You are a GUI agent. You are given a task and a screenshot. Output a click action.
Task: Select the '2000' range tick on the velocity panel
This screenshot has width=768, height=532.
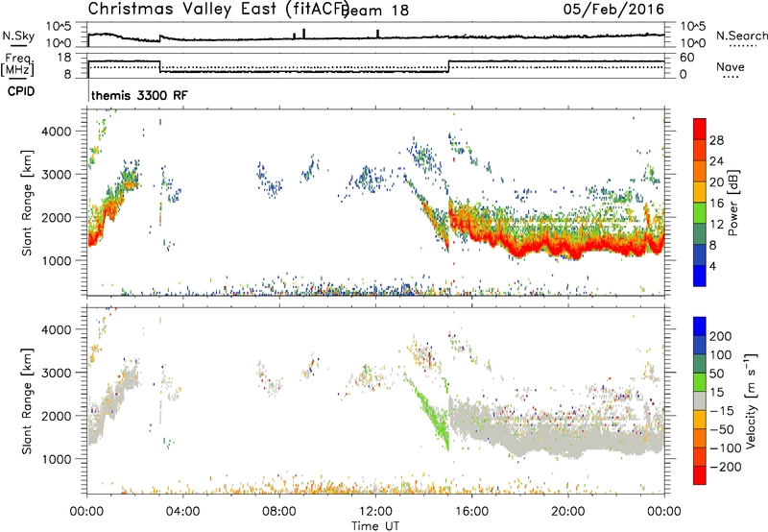57,416
